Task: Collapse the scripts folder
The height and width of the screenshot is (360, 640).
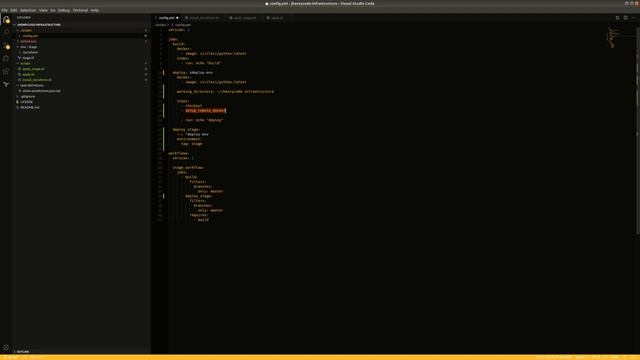Action: [82, 63]
